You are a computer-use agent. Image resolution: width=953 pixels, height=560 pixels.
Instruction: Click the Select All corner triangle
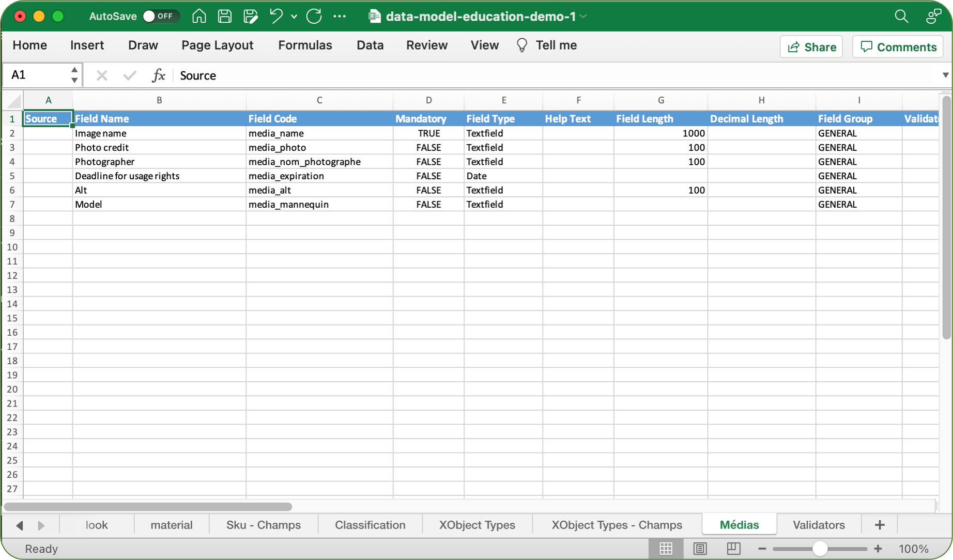coord(13,100)
